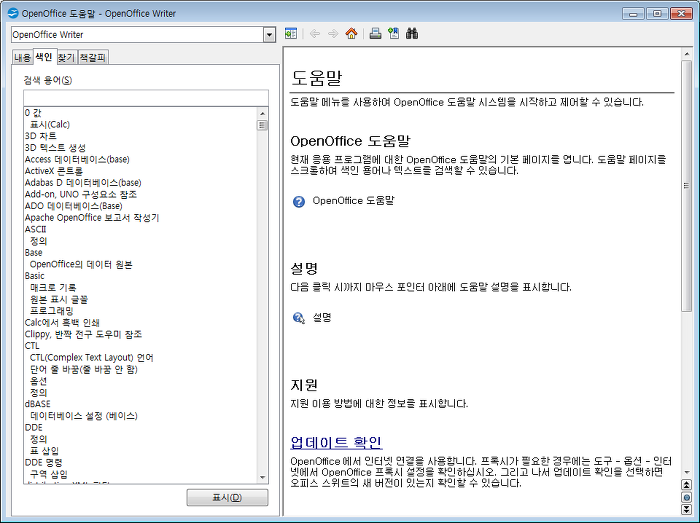This screenshot has width=700, height=523.
Task: Select index entry Access 데이터베이스(base)
Action: (77, 159)
